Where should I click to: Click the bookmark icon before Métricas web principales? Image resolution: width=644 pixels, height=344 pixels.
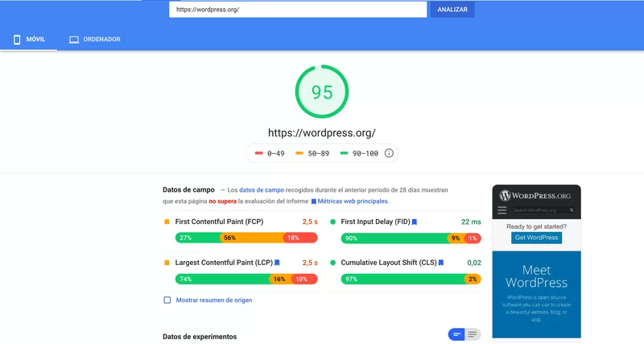314,201
